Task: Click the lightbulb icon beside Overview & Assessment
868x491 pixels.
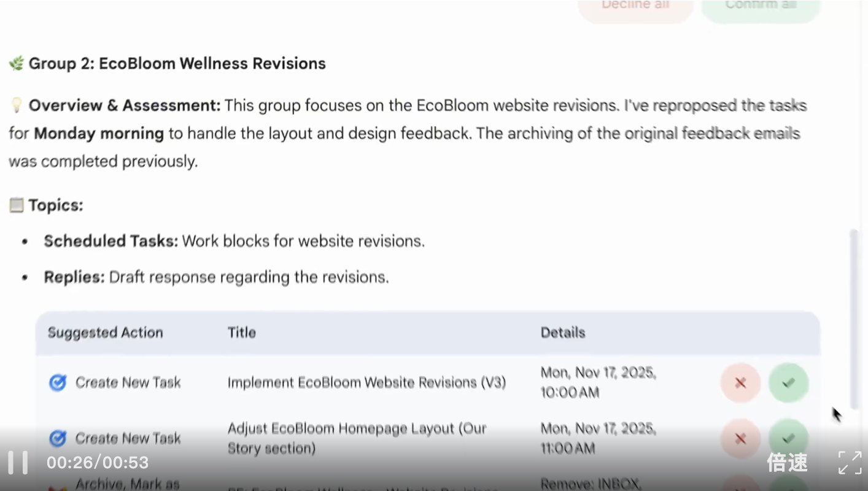Action: [x=17, y=106]
